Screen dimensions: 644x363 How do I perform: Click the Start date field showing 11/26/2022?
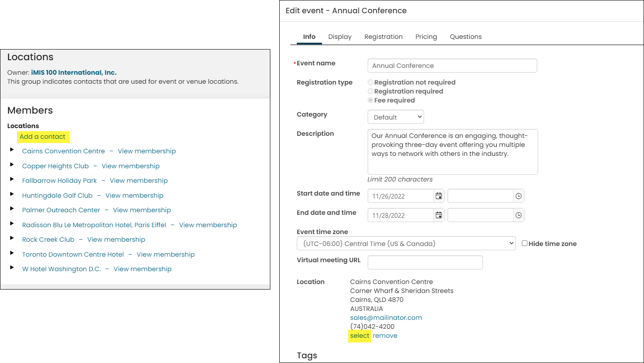pos(401,196)
